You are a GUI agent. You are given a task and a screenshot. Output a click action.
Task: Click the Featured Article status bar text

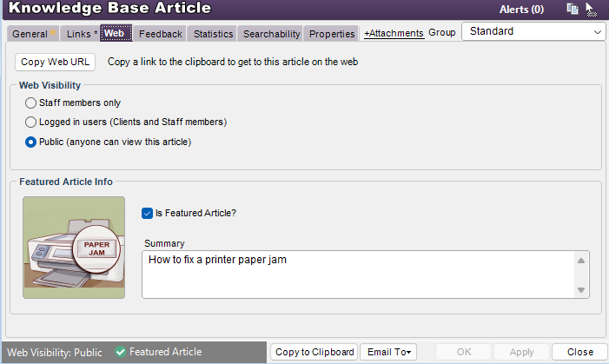[x=165, y=352]
